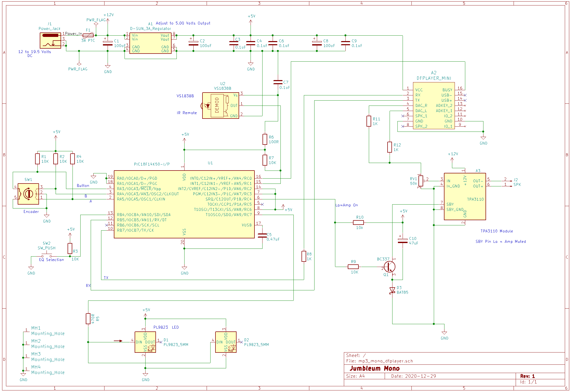Click resistor R11 1K symbol
570x392 pixels.
click(x=369, y=121)
